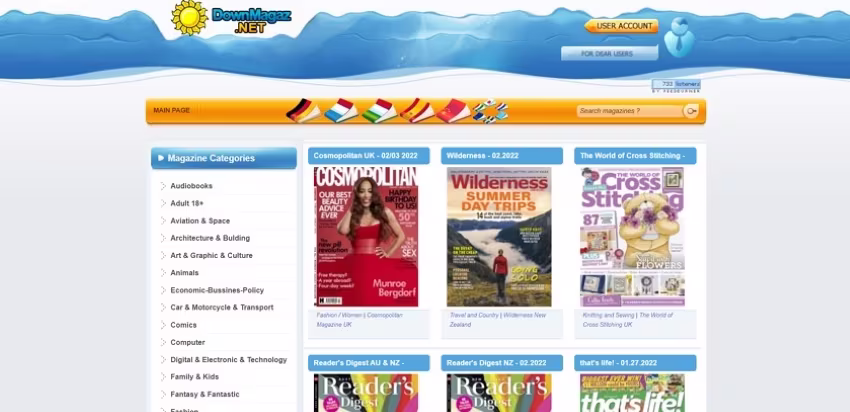Click the Cosmopolitan magazine cover
850x412 pixels.
point(366,237)
